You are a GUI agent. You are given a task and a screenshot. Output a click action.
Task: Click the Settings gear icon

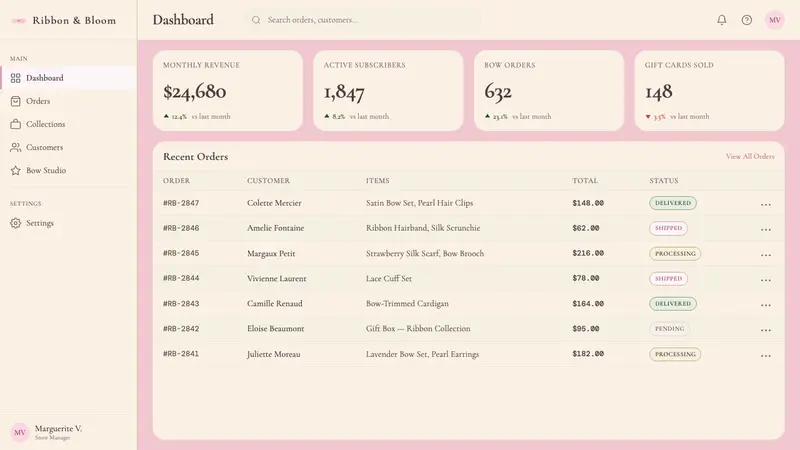(16, 223)
